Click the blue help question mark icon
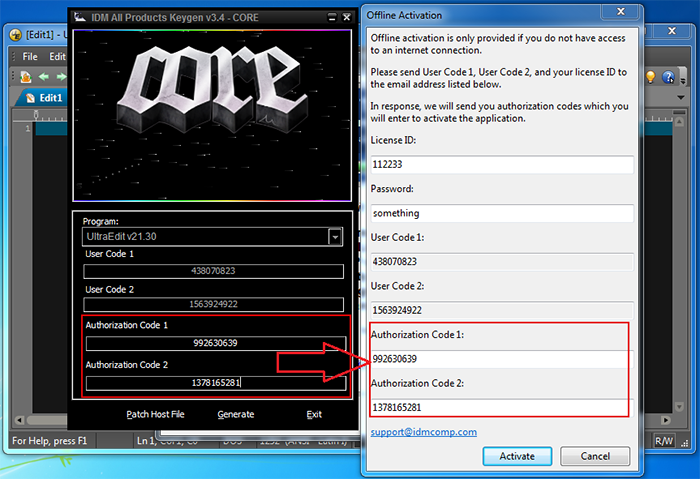This screenshot has width=700, height=479. tap(668, 77)
